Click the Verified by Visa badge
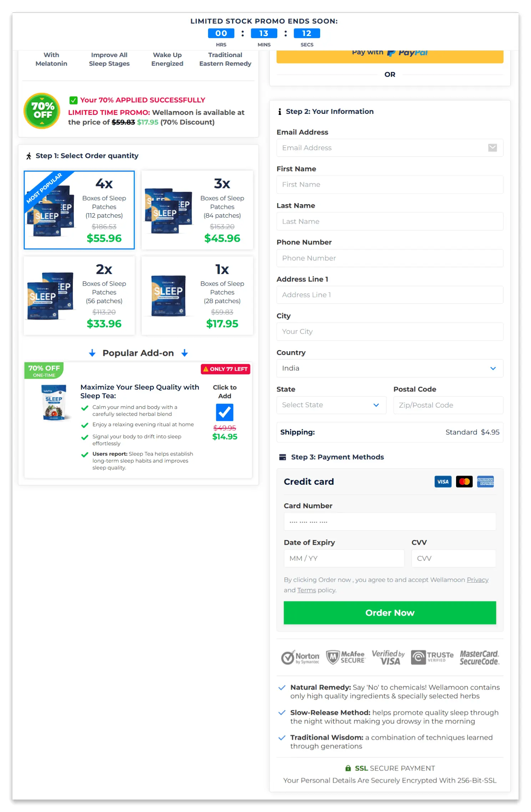Screen dimensions: 531x812 pyautogui.click(x=388, y=657)
